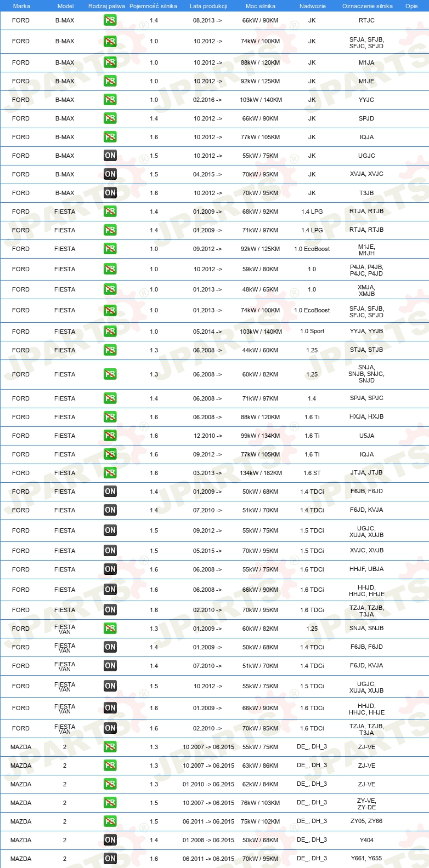Click ON diesel icon in Fiesta XVJC, XVJB row
The width and height of the screenshot is (429, 868).
110,551
